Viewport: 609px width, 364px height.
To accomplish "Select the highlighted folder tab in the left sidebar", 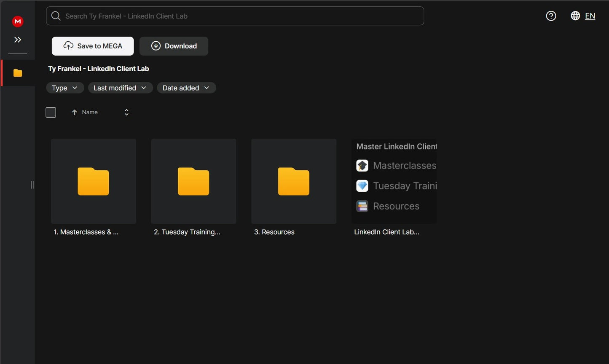I will pyautogui.click(x=17, y=72).
